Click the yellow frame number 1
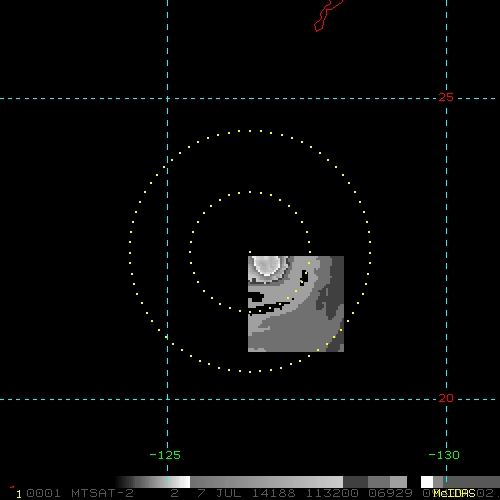Image resolution: width=500 pixels, height=500 pixels. pyautogui.click(x=19, y=494)
